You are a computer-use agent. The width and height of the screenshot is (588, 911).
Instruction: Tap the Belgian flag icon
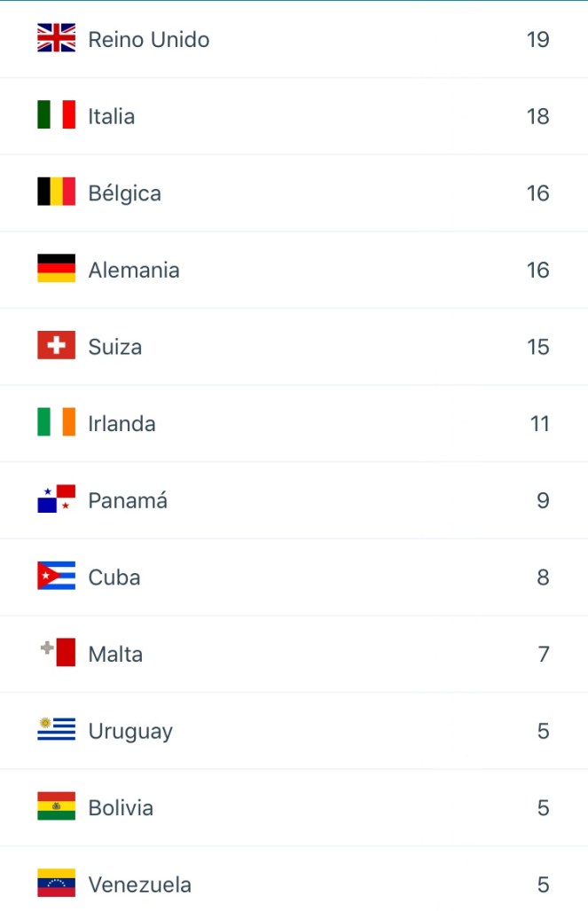pyautogui.click(x=56, y=192)
